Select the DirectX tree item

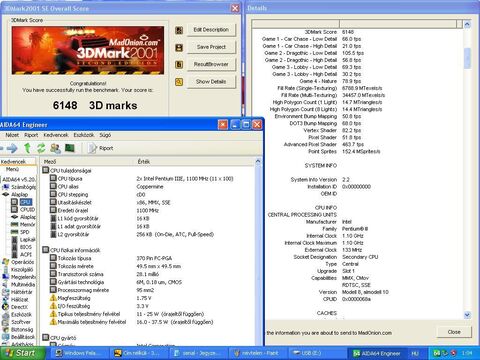[16, 307]
